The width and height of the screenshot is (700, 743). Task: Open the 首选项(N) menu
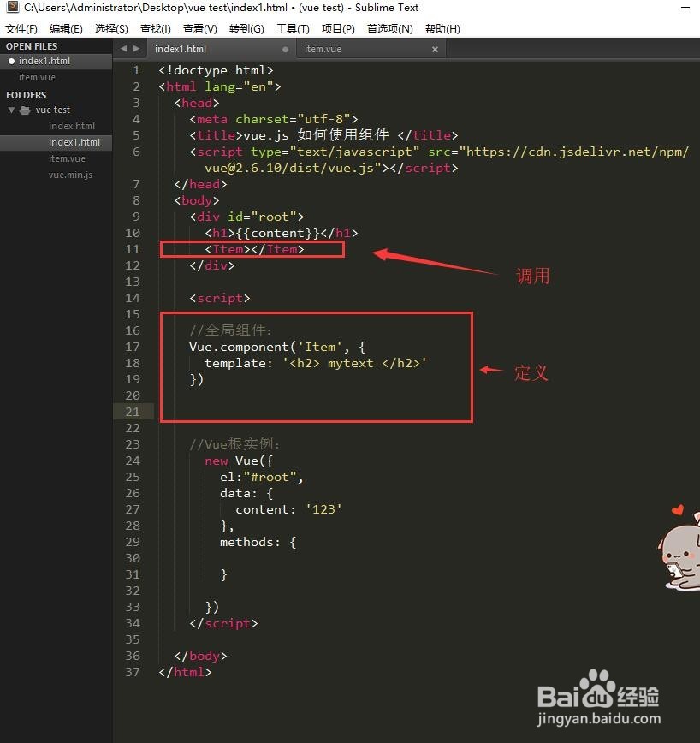(x=389, y=27)
